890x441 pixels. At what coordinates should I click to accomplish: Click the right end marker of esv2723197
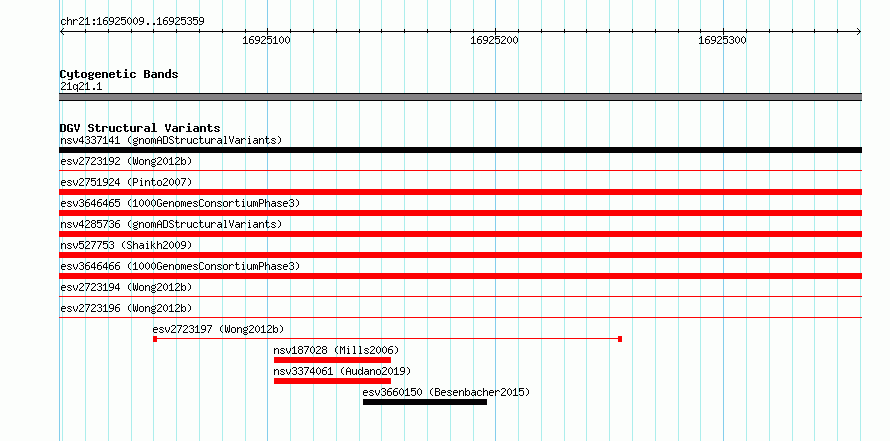click(620, 339)
